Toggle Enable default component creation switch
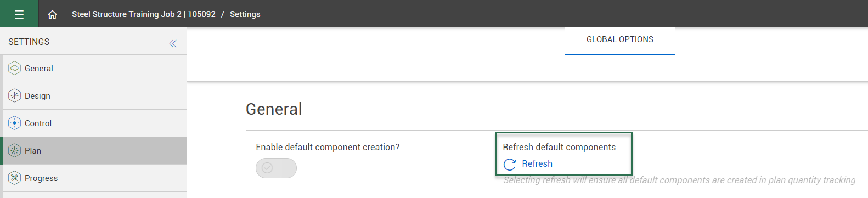This screenshot has width=868, height=198. (276, 168)
